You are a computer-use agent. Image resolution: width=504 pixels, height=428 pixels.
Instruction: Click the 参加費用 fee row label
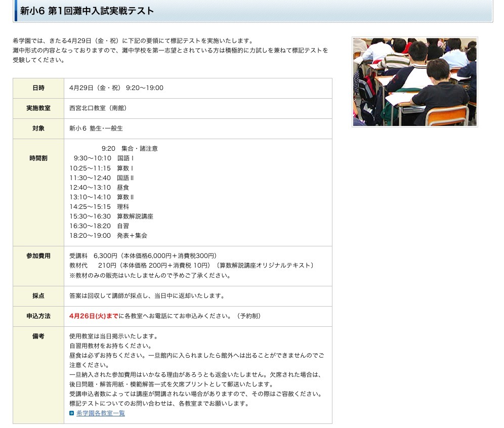click(37, 256)
